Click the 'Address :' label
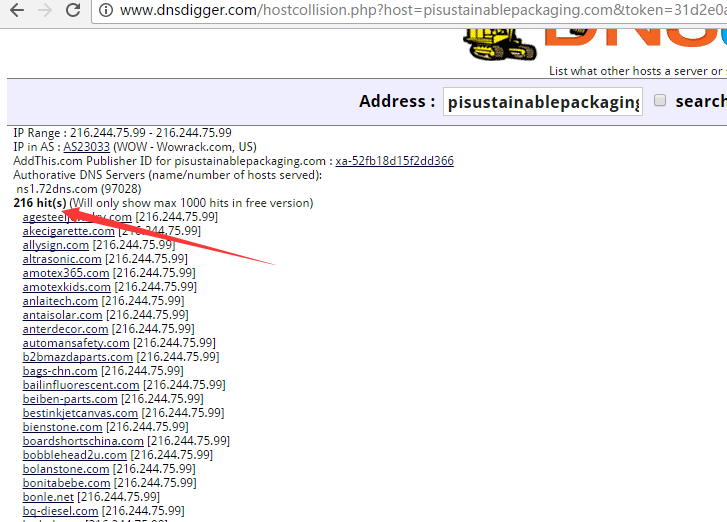Viewport: 727px width, 522px height. [397, 101]
